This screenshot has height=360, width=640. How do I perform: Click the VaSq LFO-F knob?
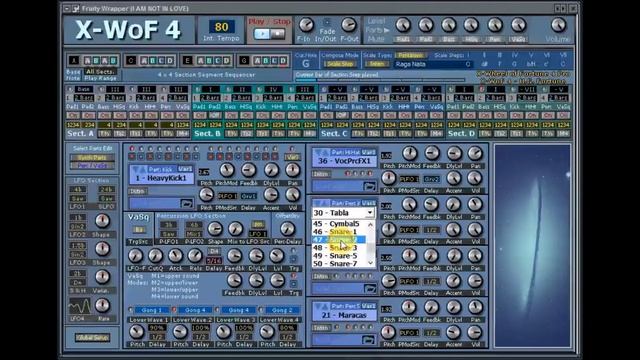coord(136,256)
